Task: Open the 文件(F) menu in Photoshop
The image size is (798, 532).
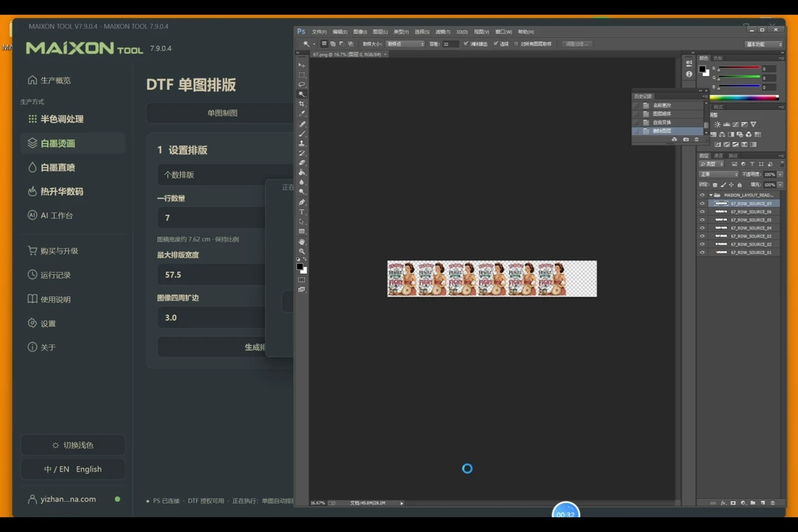Action: (x=319, y=32)
